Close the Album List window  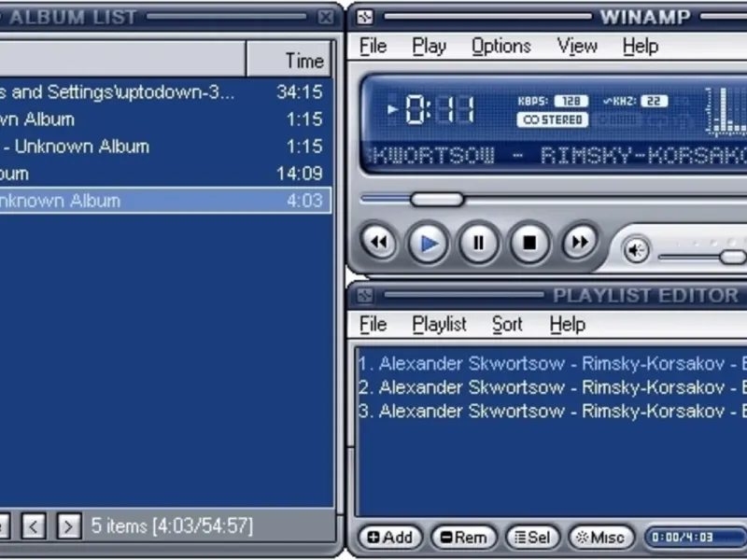(x=326, y=18)
